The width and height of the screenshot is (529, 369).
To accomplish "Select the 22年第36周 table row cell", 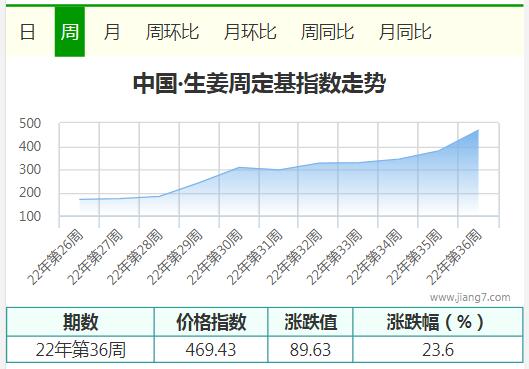I will pos(80,349).
